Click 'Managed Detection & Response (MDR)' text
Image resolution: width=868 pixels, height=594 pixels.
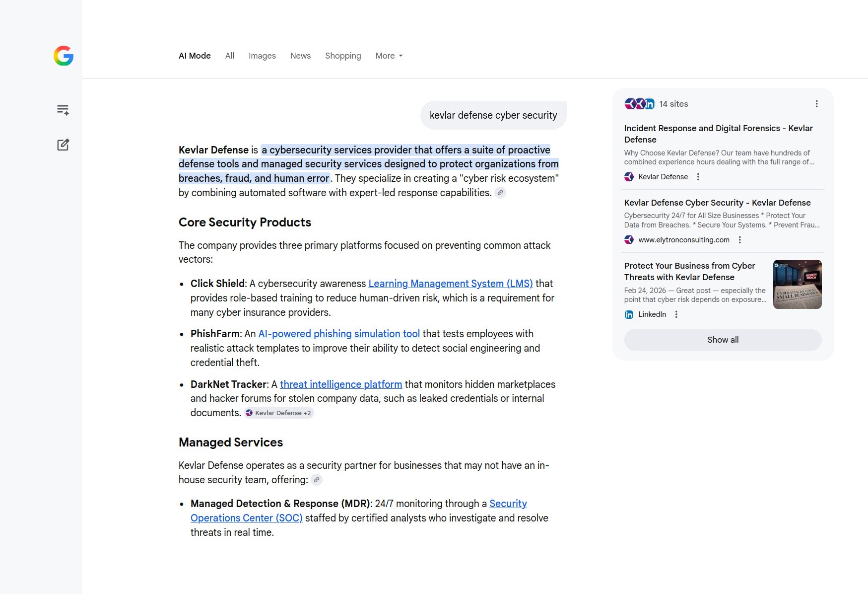(280, 504)
